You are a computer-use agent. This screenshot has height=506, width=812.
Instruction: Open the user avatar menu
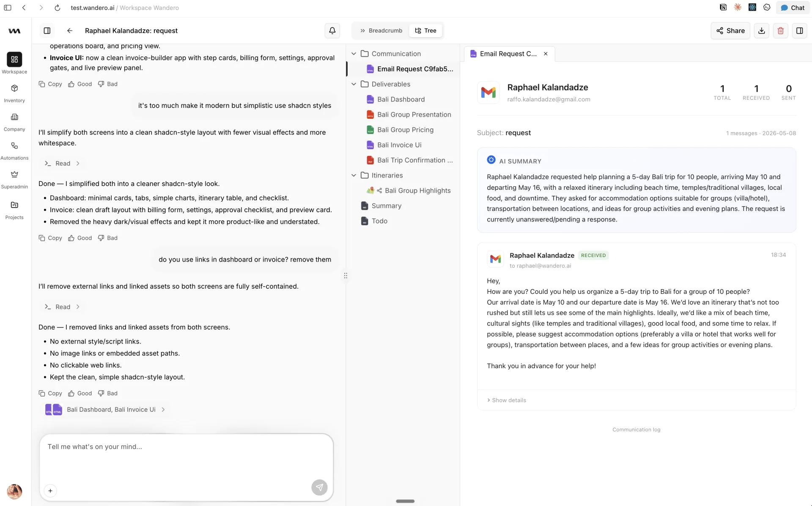(14, 491)
